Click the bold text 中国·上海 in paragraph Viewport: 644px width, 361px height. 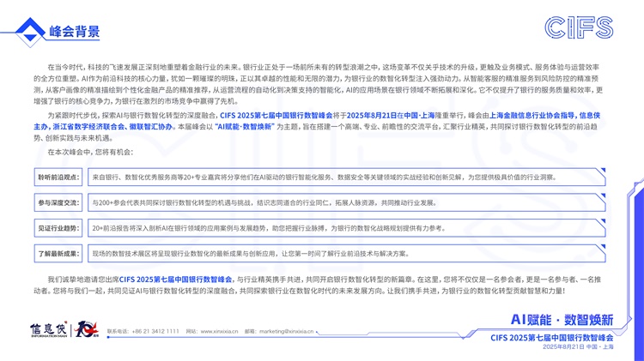[x=419, y=116]
